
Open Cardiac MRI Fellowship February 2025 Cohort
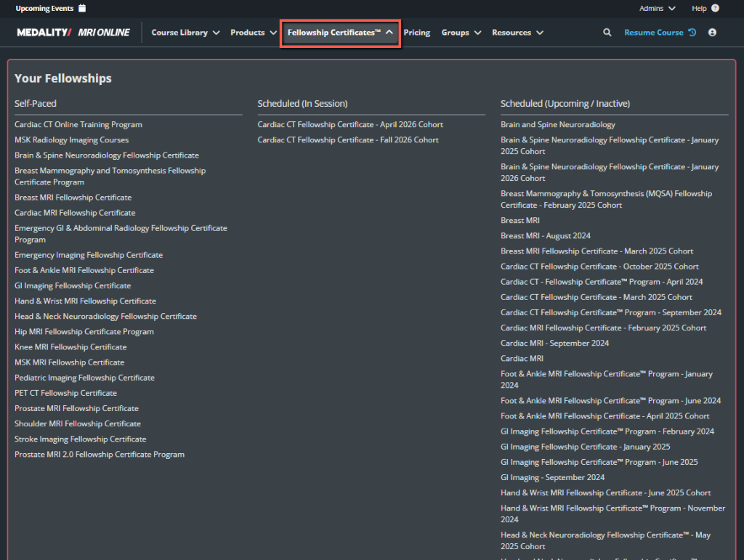tap(603, 328)
